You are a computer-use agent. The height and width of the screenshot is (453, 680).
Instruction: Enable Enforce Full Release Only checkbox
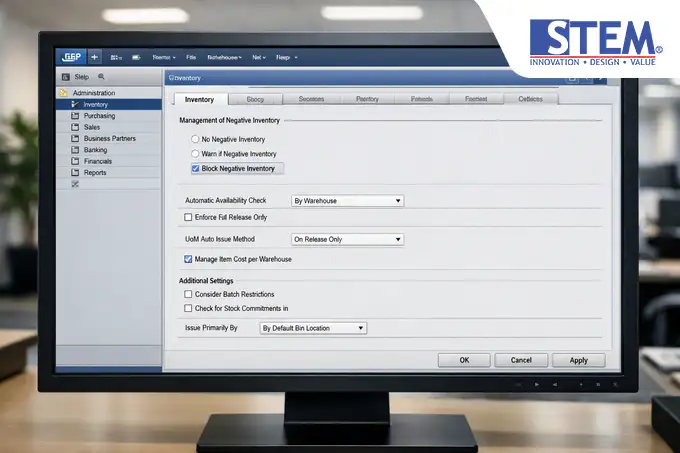coord(188,217)
